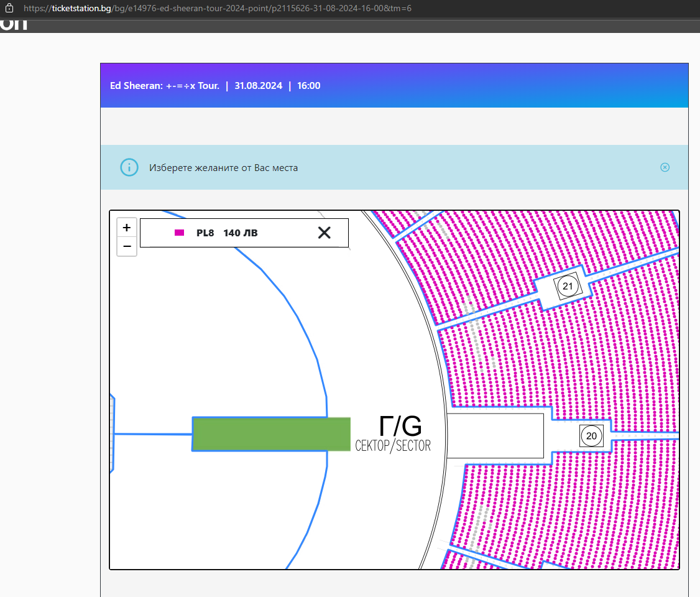Image resolution: width=700 pixels, height=597 pixels.
Task: Select entrance 20 marker on the map
Action: [591, 436]
